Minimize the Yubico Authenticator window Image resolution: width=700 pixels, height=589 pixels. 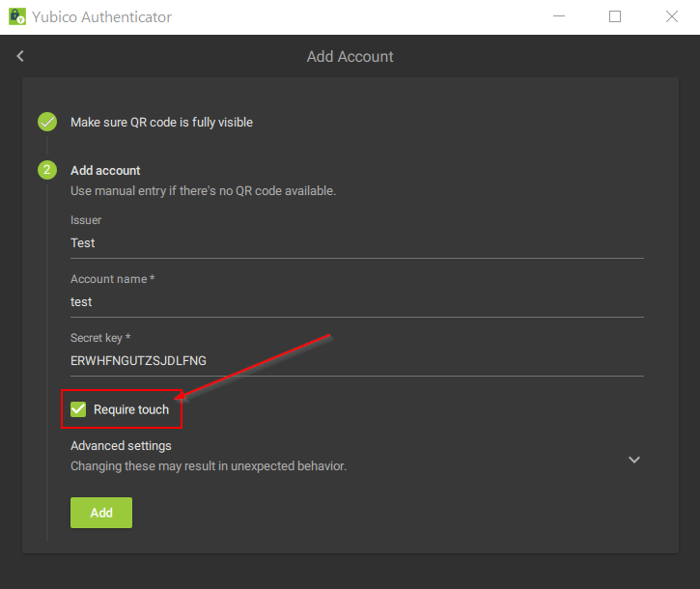coord(559,16)
